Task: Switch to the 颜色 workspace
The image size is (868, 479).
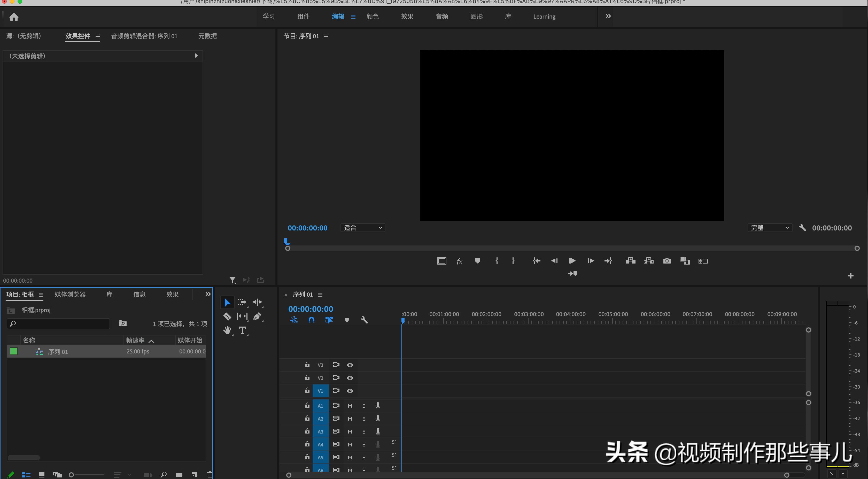Action: point(372,16)
